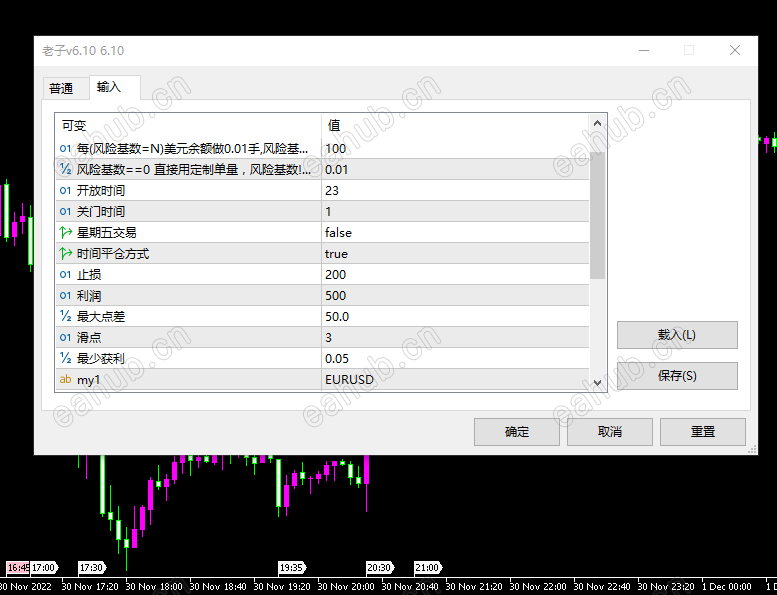Select the my1 value EURUSD
Image resolution: width=777 pixels, height=595 pixels.
349,379
